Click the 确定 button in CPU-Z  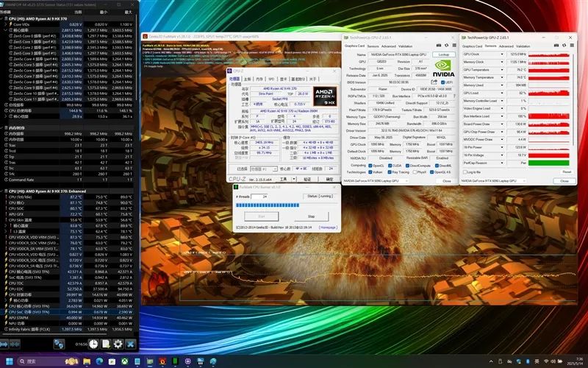[x=329, y=179]
